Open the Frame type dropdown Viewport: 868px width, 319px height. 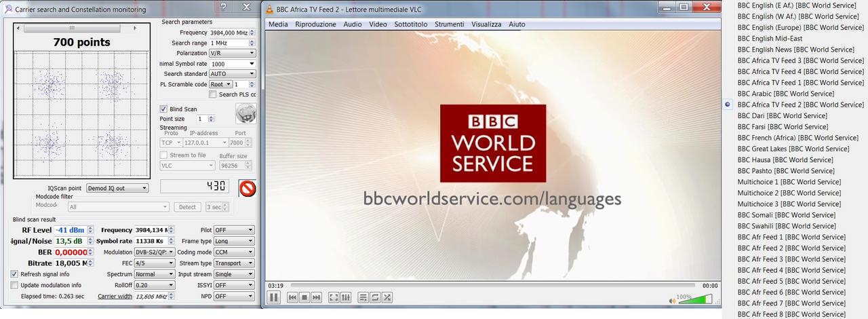click(234, 241)
